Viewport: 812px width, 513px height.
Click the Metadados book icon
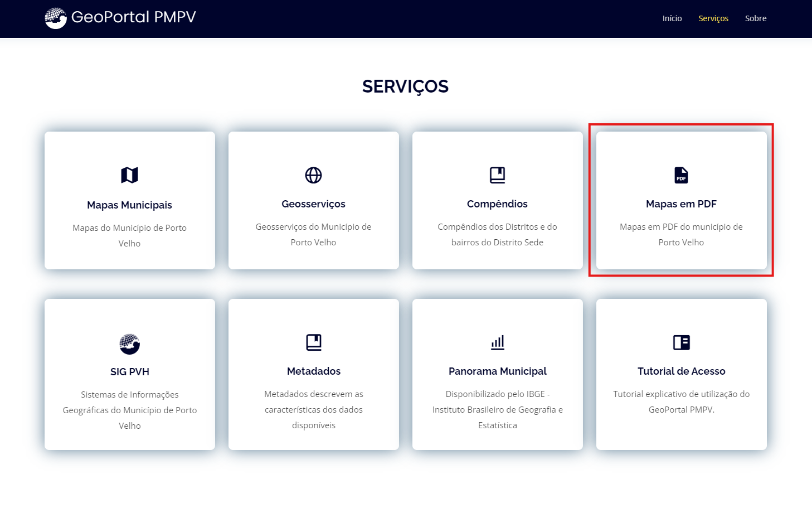(314, 342)
